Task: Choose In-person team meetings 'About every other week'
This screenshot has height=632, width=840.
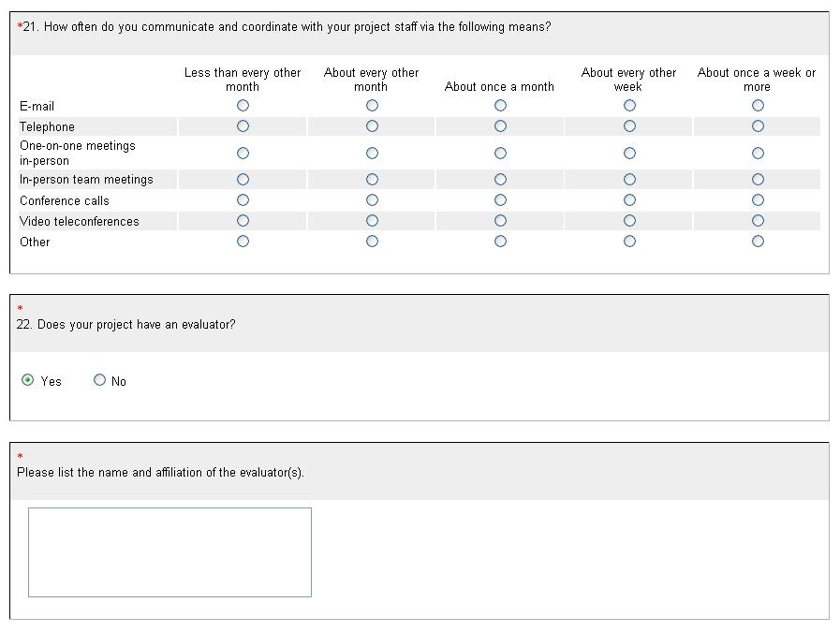Action: (x=629, y=179)
